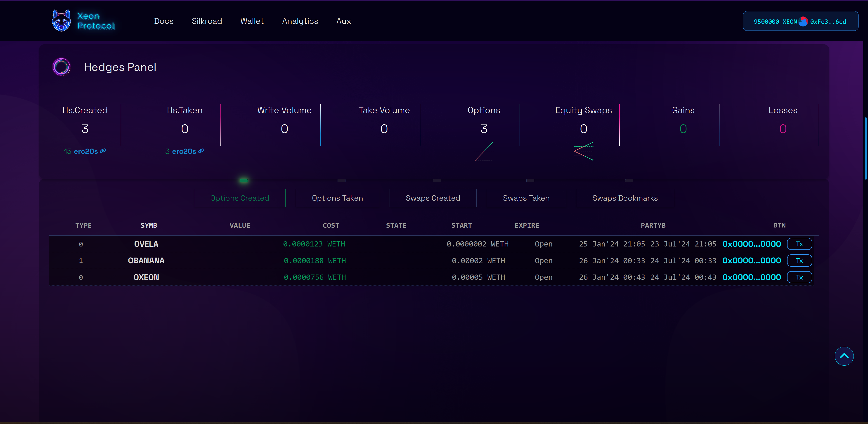The height and width of the screenshot is (424, 868).
Task: Click Tx button in the OVELA row
Action: (x=799, y=244)
